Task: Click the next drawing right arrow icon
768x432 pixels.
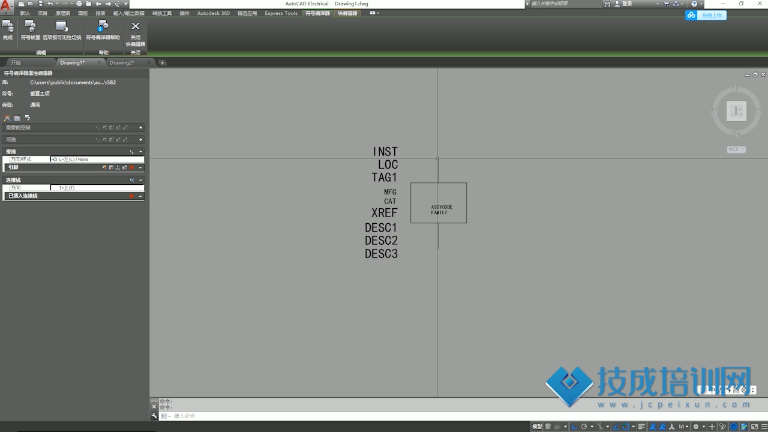Action: tap(108, 4)
